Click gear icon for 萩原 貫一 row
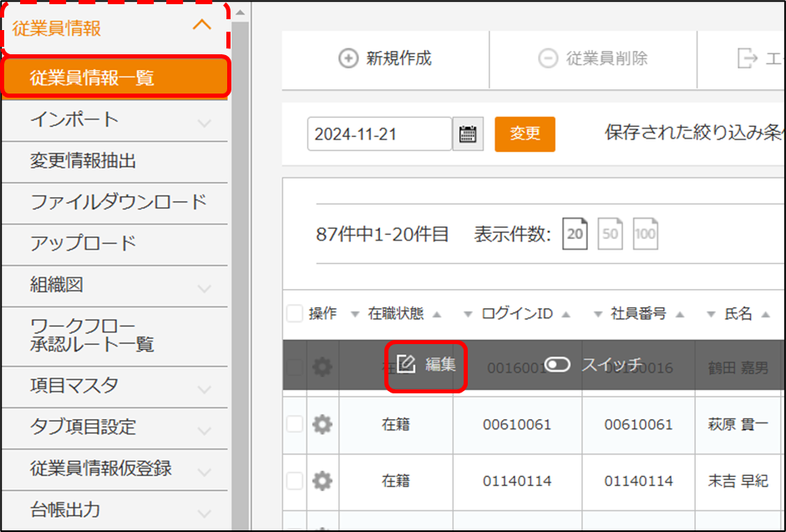Screen dimensions: 786x532 click(322, 425)
